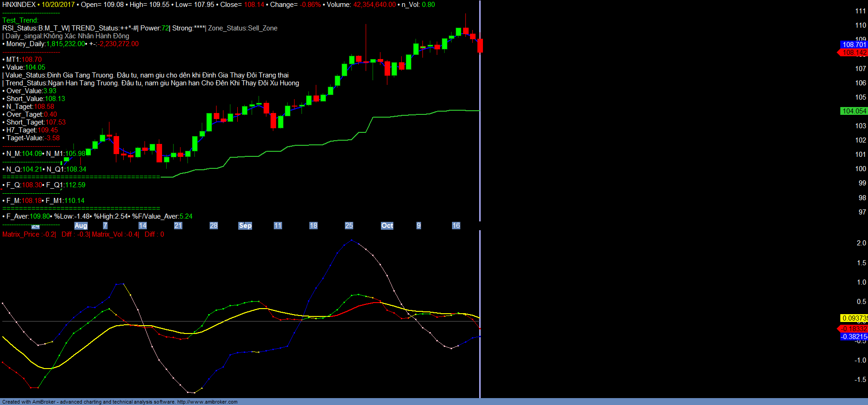
Task: Click the green 104.054 value tag
Action: (x=854, y=111)
